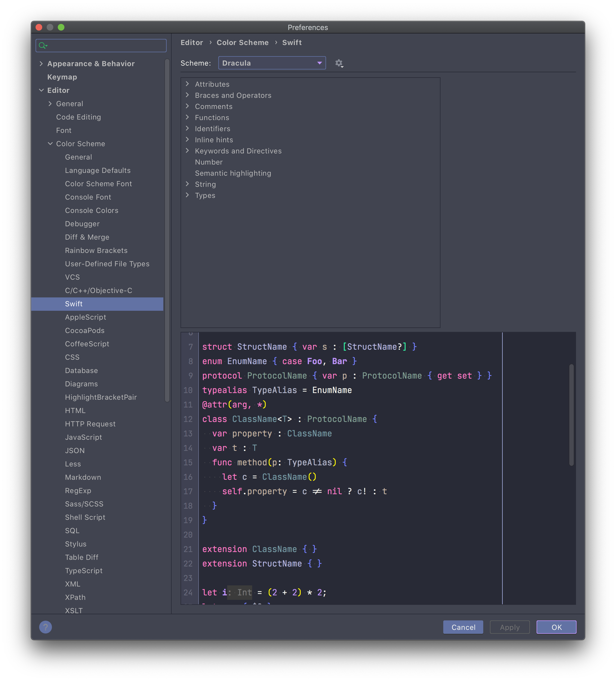Open Console Colors settings
This screenshot has height=681, width=616.
[91, 210]
